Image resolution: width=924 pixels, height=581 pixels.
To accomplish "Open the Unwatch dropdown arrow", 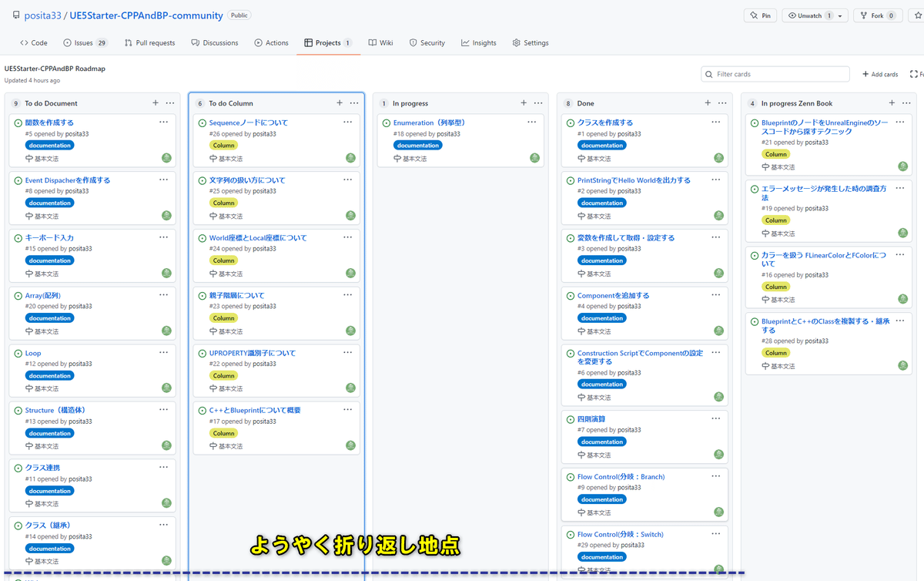I will pyautogui.click(x=841, y=15).
